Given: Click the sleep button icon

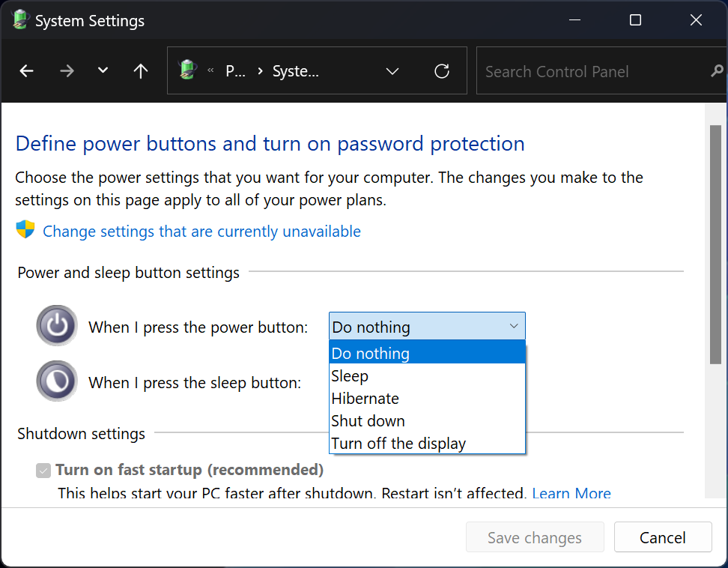Looking at the screenshot, I should click(x=56, y=381).
